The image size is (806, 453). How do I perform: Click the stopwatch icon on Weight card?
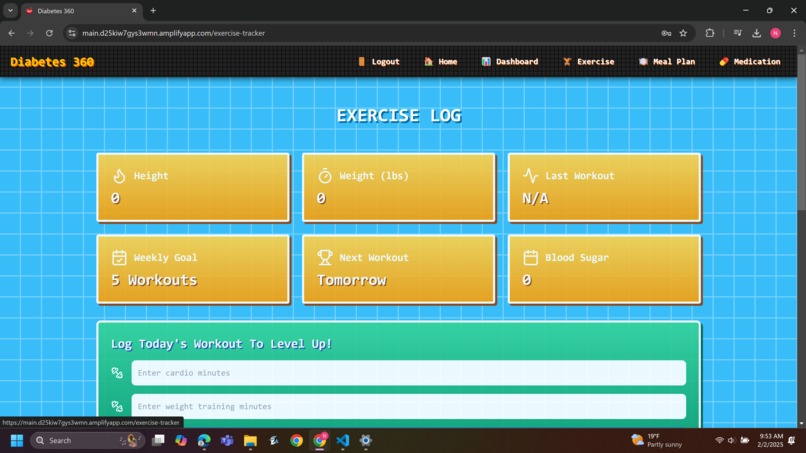click(x=325, y=176)
